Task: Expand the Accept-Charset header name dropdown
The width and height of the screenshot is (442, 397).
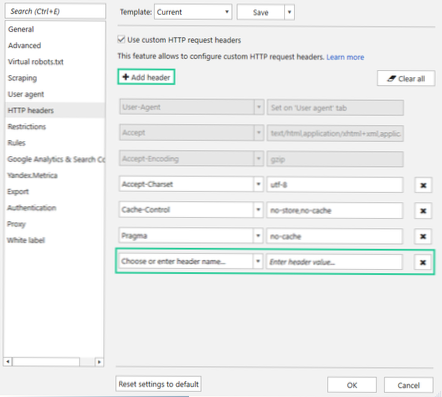Action: (258, 184)
